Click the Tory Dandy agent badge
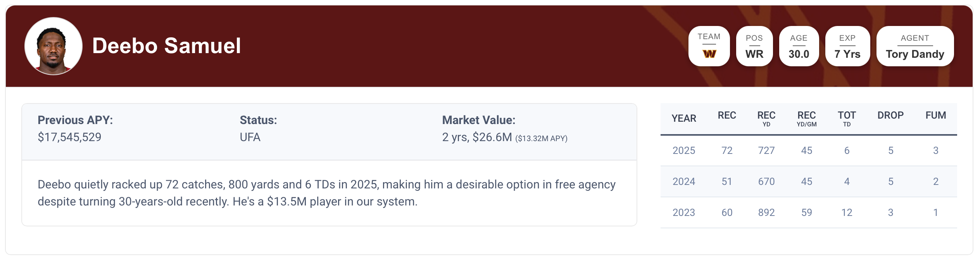 [x=914, y=47]
